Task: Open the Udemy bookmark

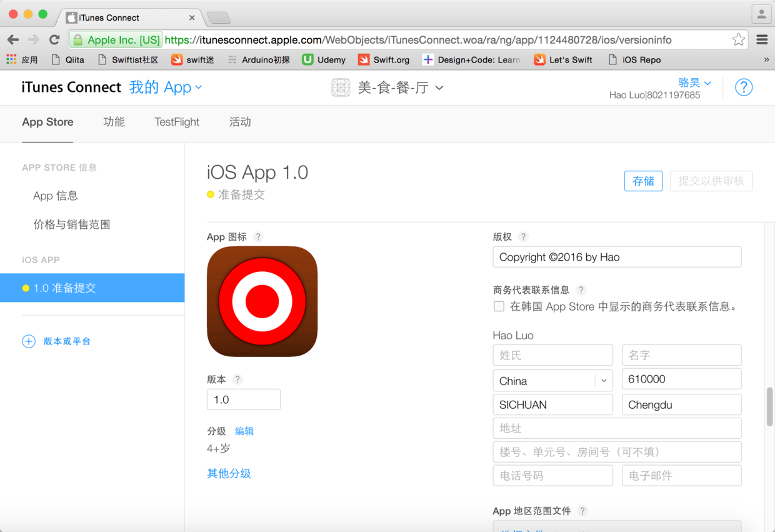Action: pos(324,60)
